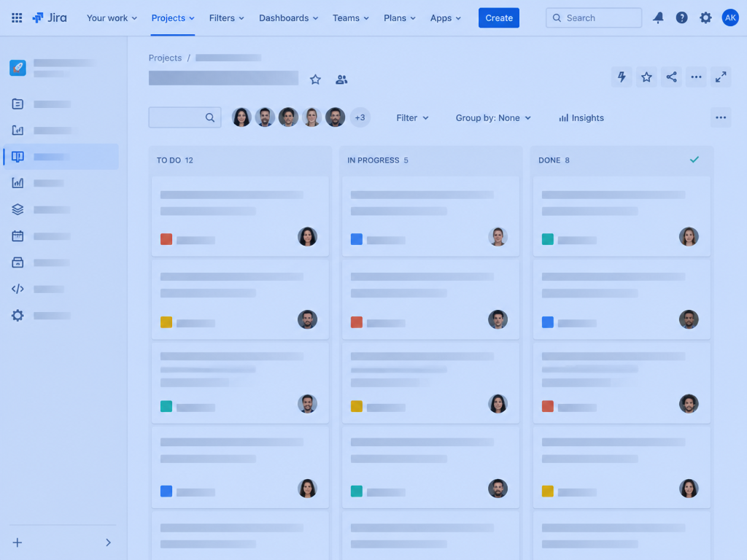Open the Group by: None dropdown

(493, 117)
